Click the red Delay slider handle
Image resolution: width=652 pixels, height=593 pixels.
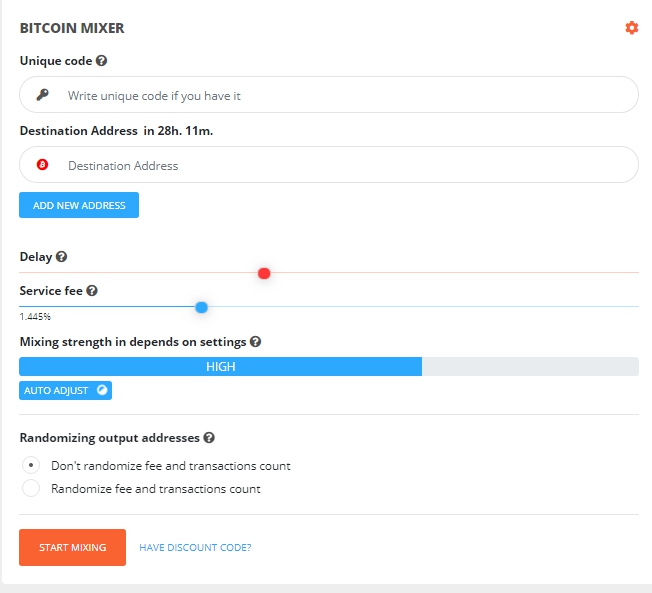coord(264,273)
